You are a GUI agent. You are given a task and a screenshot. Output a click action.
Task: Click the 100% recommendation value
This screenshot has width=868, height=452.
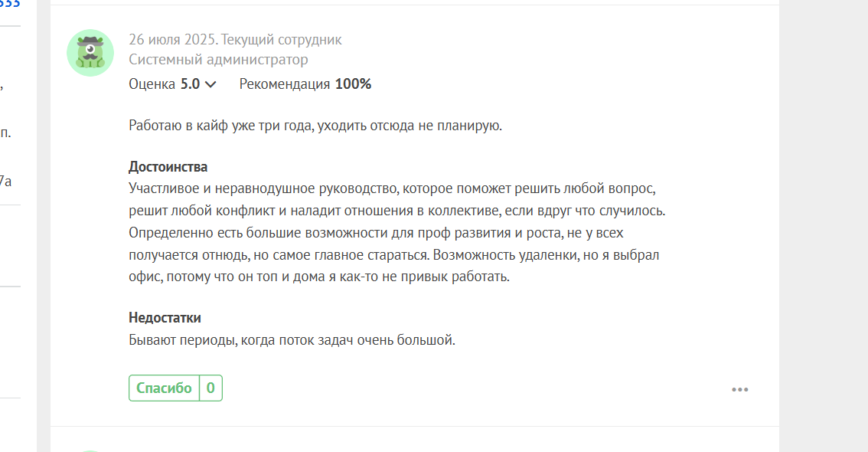353,84
